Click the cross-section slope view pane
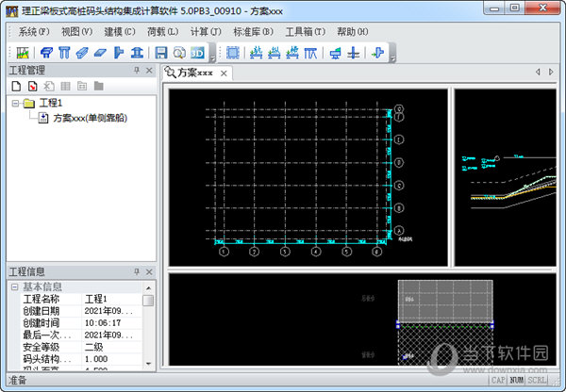The height and width of the screenshot is (392, 566). click(506, 177)
